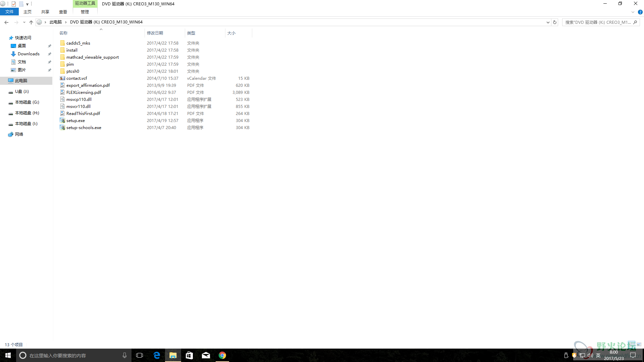This screenshot has width=644, height=362.
Task: Open U盘 (J:) drive
Action: click(x=22, y=91)
